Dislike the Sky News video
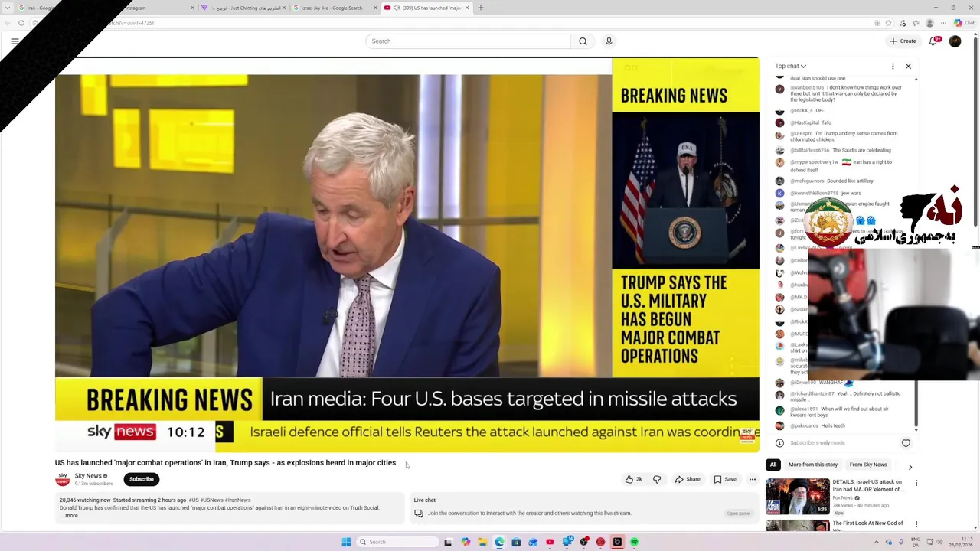The height and width of the screenshot is (551, 980). (657, 479)
